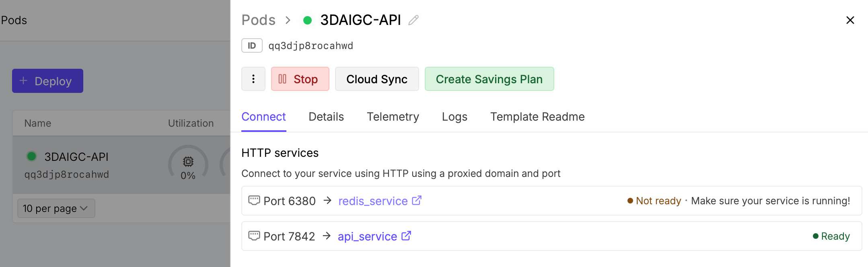Click the ID badge next to qq3djp8rocahwd
Image resolution: width=868 pixels, height=267 pixels.
click(x=252, y=45)
